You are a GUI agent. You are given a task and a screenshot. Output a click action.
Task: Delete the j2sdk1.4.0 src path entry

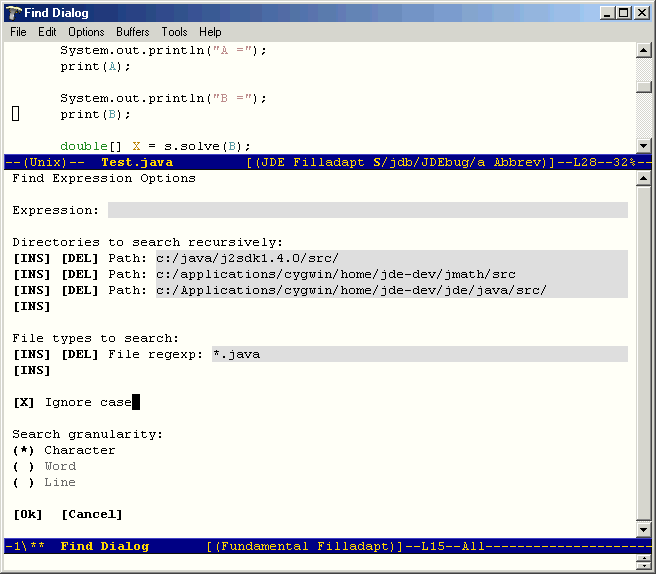[x=79, y=258]
